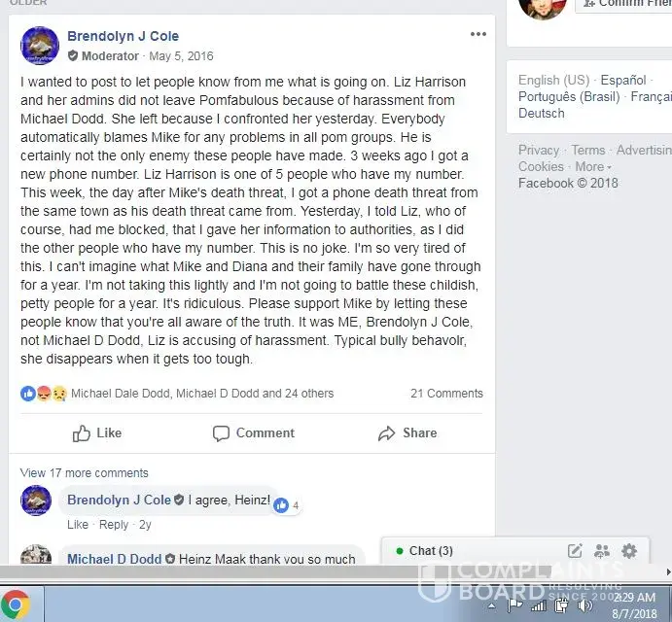Switch language to Español
Viewport: 672px width, 622px height.
(x=622, y=80)
